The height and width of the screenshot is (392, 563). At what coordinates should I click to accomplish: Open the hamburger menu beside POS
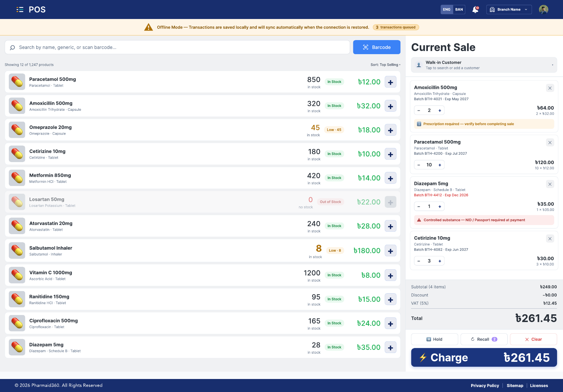pyautogui.click(x=20, y=9)
